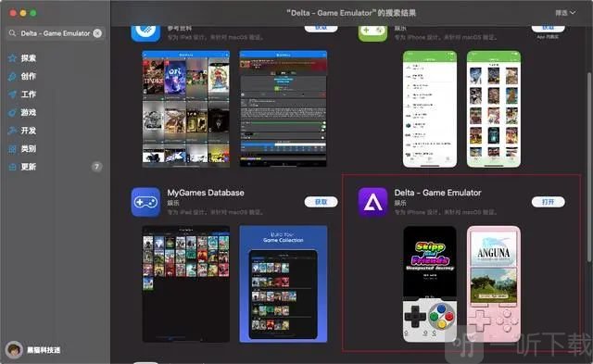593x364 pixels.
Task: Open 更新 updates section in sidebar
Action: click(x=22, y=167)
